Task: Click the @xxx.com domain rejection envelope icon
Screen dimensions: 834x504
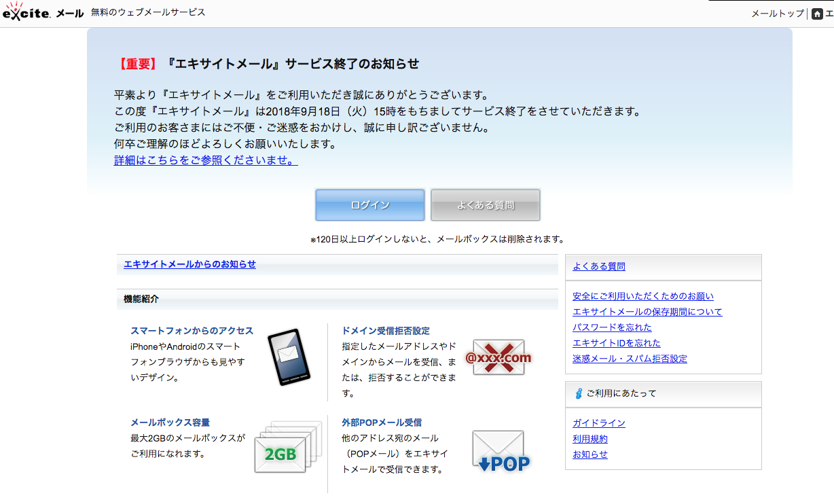Action: pyautogui.click(x=498, y=357)
